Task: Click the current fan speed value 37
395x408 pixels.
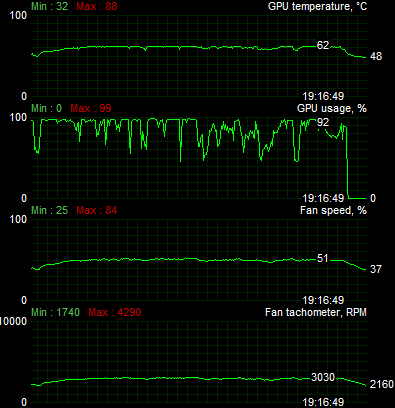Action: click(376, 269)
